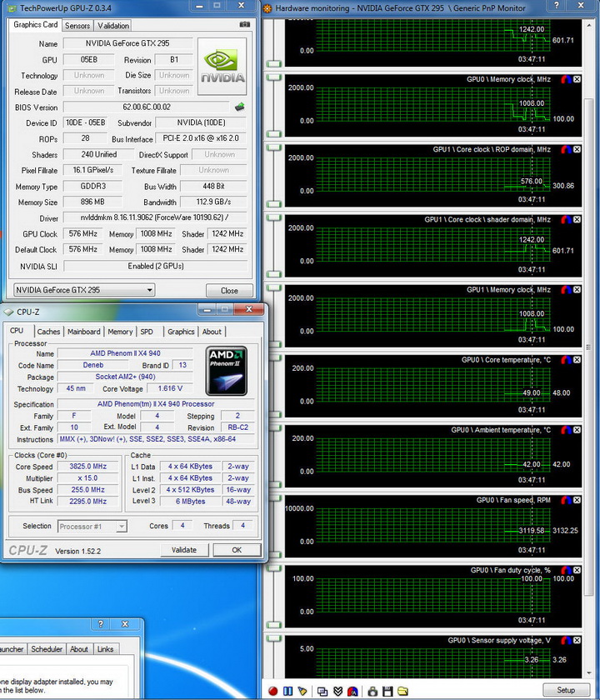Click the help question-mark in the bottom-left window
The image size is (600, 700).
click(101, 624)
